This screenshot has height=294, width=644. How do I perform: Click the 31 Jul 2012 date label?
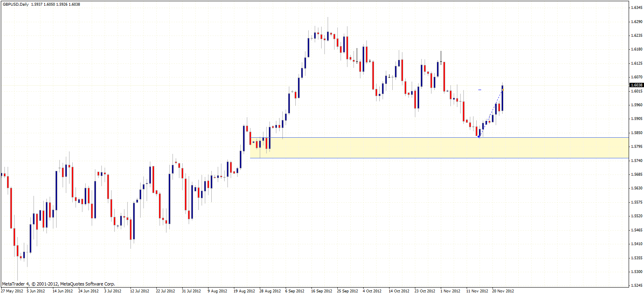click(192, 291)
